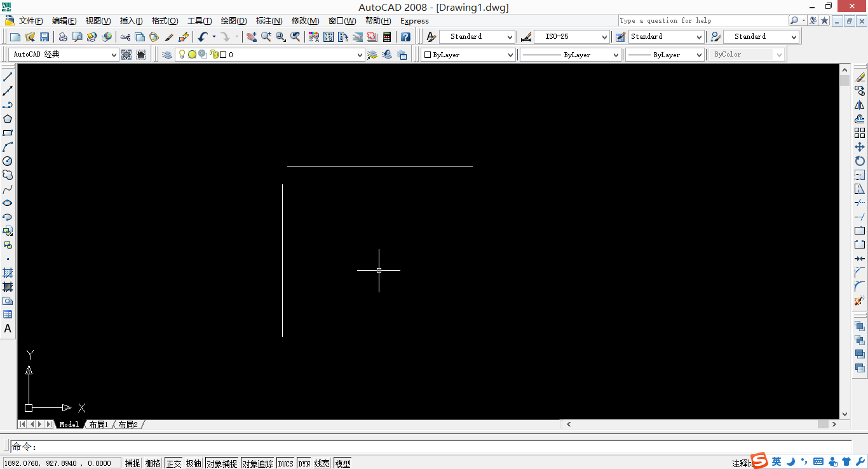Select the Move modify tool
The image size is (868, 469).
click(x=860, y=147)
